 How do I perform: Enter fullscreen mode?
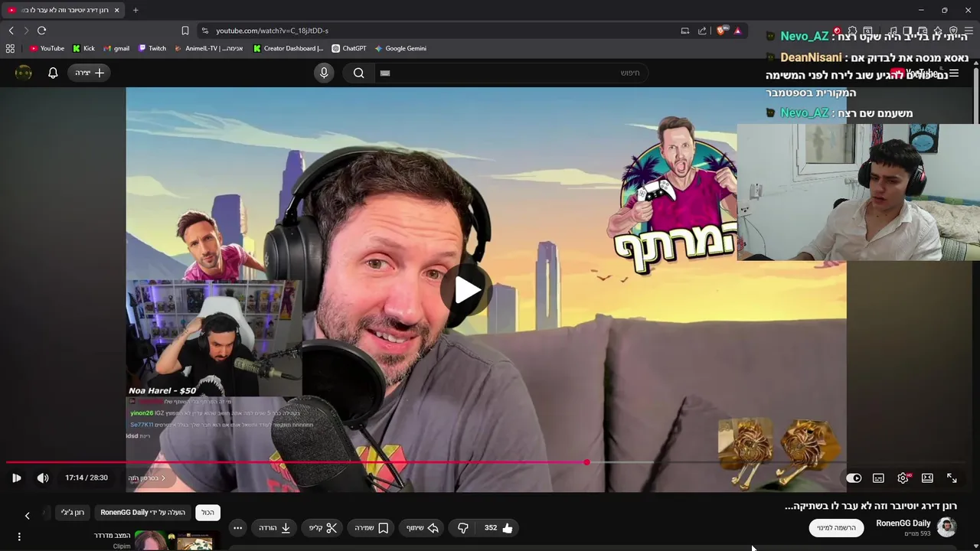click(x=952, y=478)
